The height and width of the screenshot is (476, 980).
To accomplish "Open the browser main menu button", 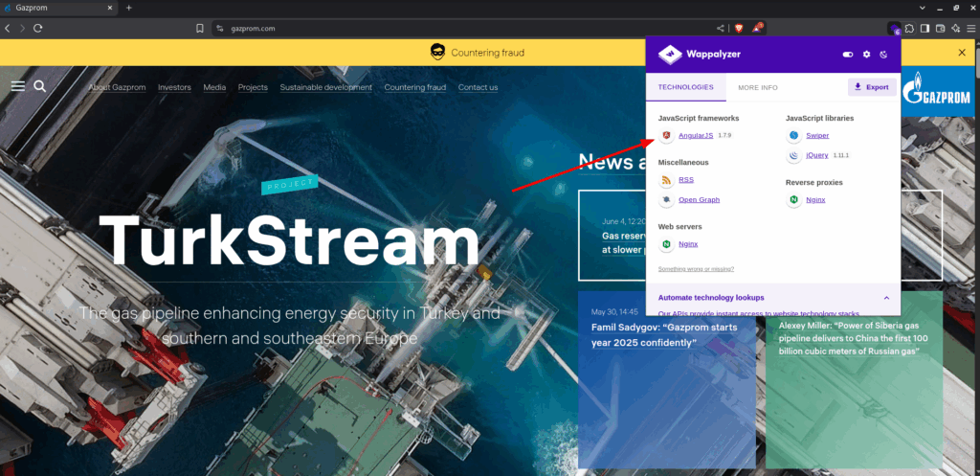I will (x=970, y=28).
